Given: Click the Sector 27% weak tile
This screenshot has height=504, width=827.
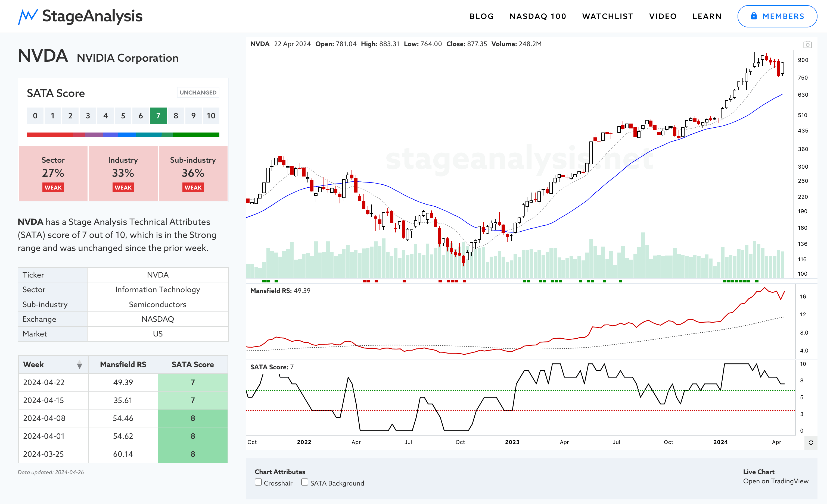Looking at the screenshot, I should tap(53, 173).
